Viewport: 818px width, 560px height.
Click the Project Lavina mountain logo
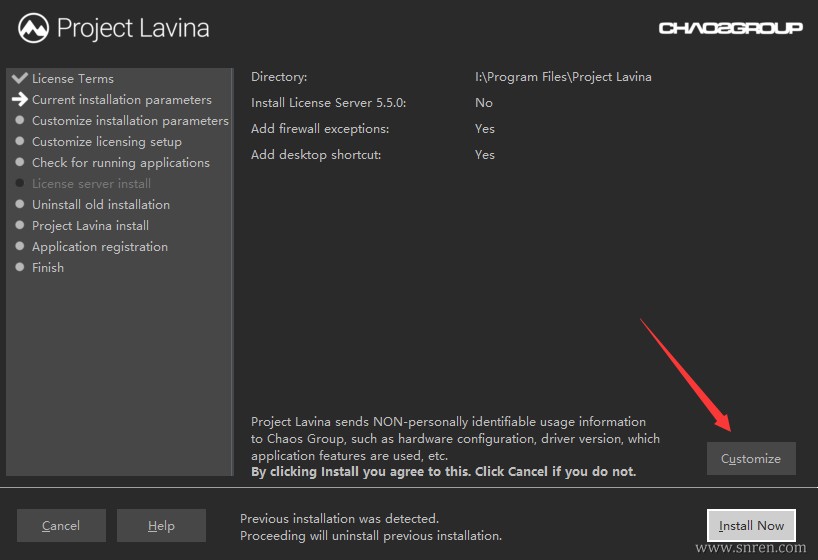pos(33,28)
